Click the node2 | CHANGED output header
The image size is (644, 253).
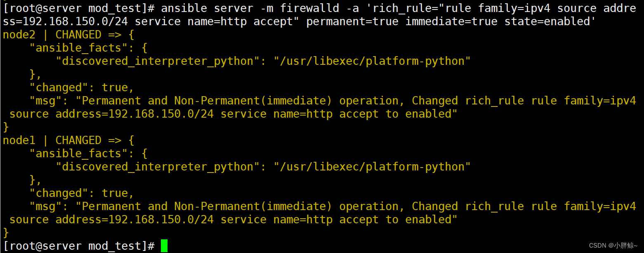[x=52, y=35]
